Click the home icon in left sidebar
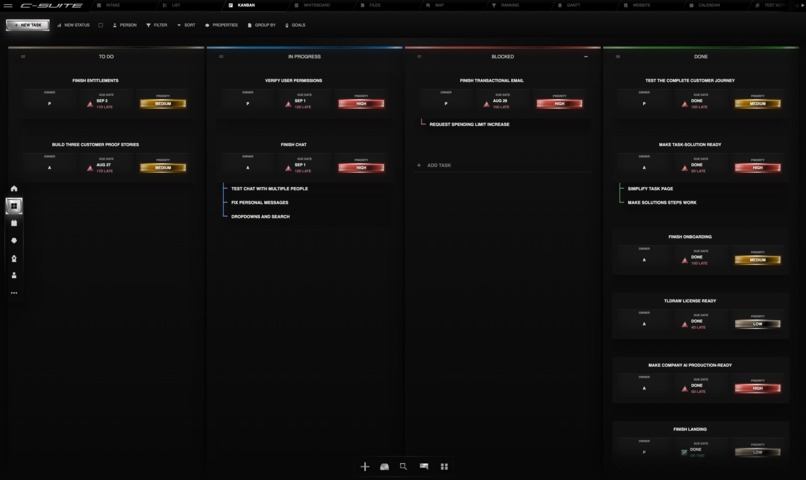Viewport: 806px width, 480px height. (x=14, y=189)
